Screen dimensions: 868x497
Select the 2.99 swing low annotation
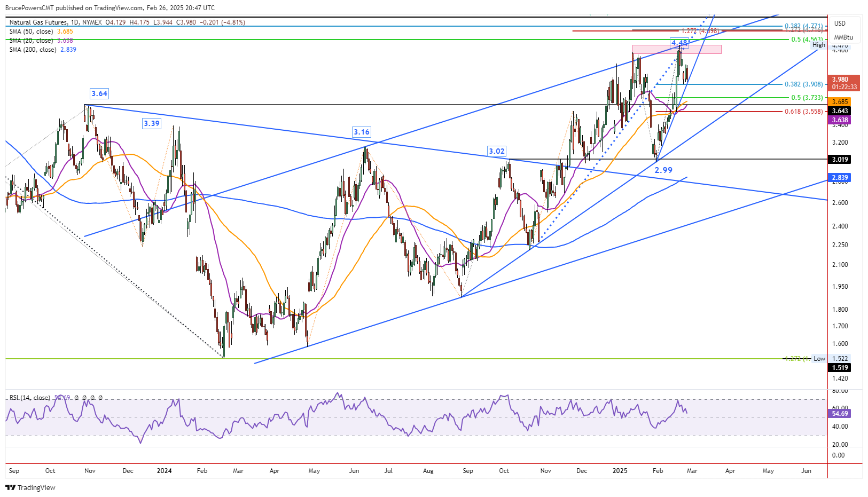coord(663,170)
